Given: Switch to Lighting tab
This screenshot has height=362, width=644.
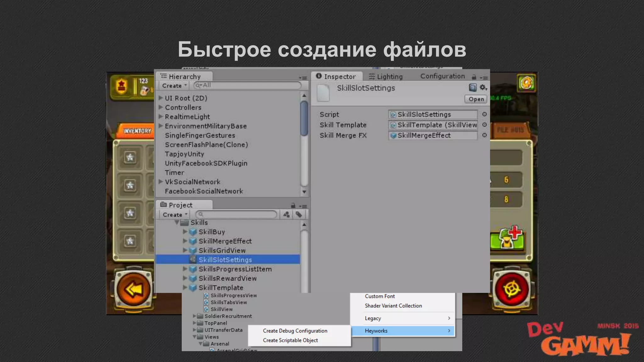Looking at the screenshot, I should [386, 76].
